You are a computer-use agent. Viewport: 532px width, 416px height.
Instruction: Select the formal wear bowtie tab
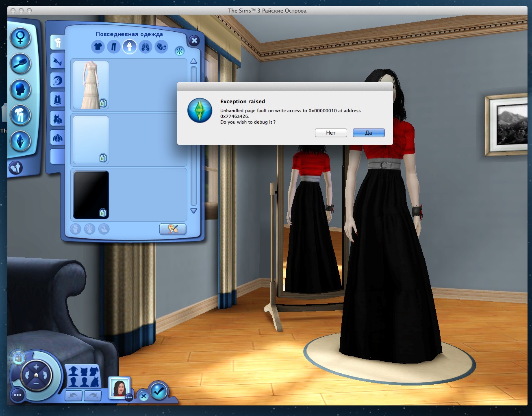coord(58,61)
